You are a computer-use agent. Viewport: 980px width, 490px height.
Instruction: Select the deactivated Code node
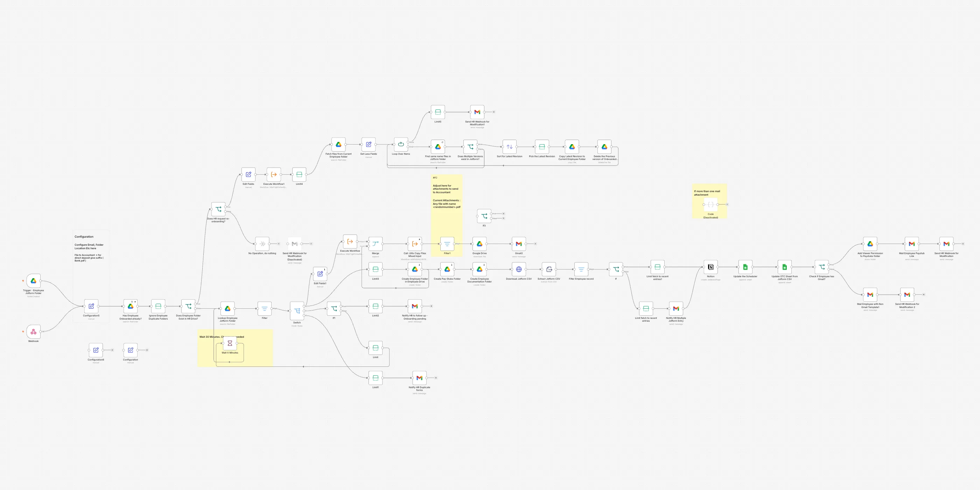tap(710, 205)
